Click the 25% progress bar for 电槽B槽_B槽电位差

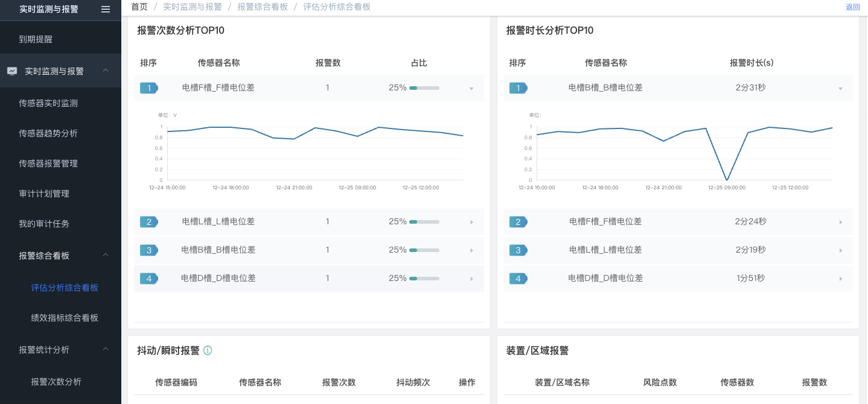tap(424, 250)
